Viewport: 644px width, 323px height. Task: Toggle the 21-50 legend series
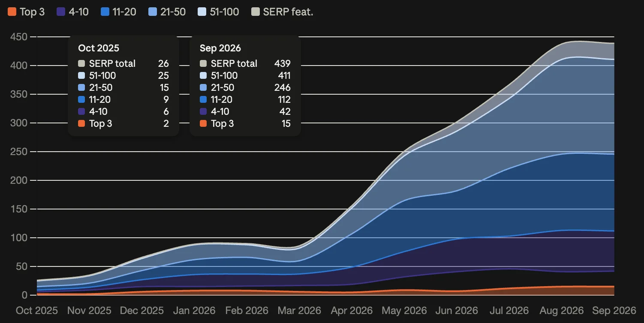[x=167, y=12]
